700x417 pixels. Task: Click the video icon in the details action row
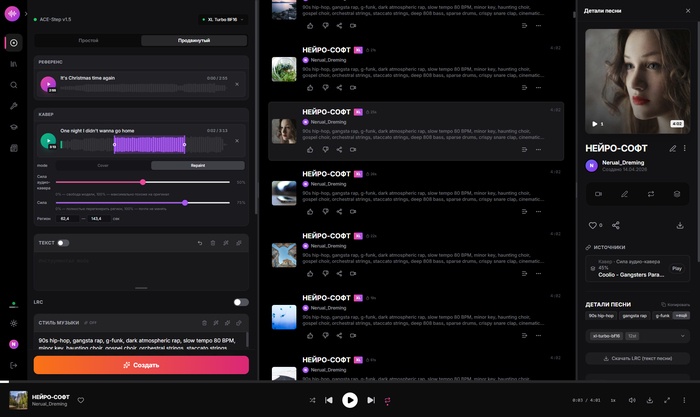point(599,194)
